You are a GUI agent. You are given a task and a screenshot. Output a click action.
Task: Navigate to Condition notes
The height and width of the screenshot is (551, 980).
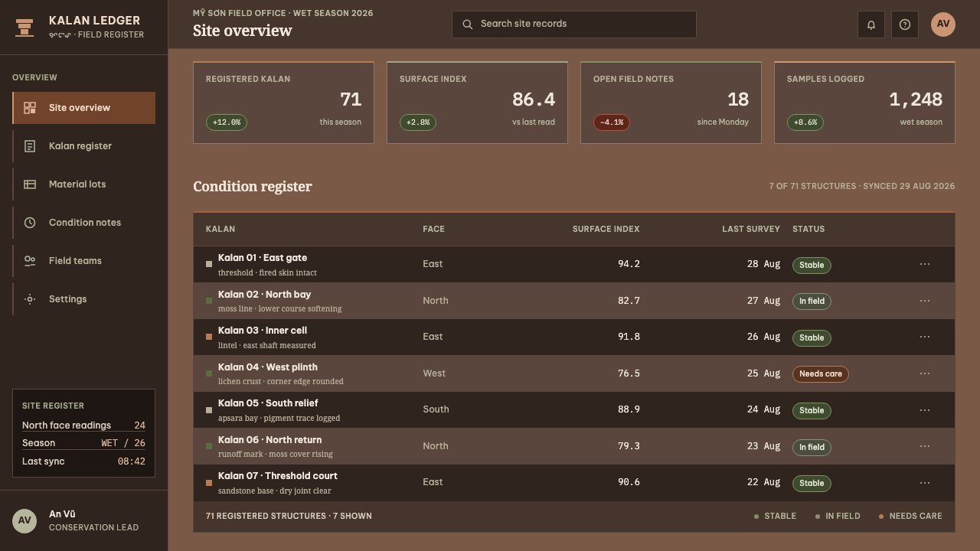pyautogui.click(x=84, y=223)
